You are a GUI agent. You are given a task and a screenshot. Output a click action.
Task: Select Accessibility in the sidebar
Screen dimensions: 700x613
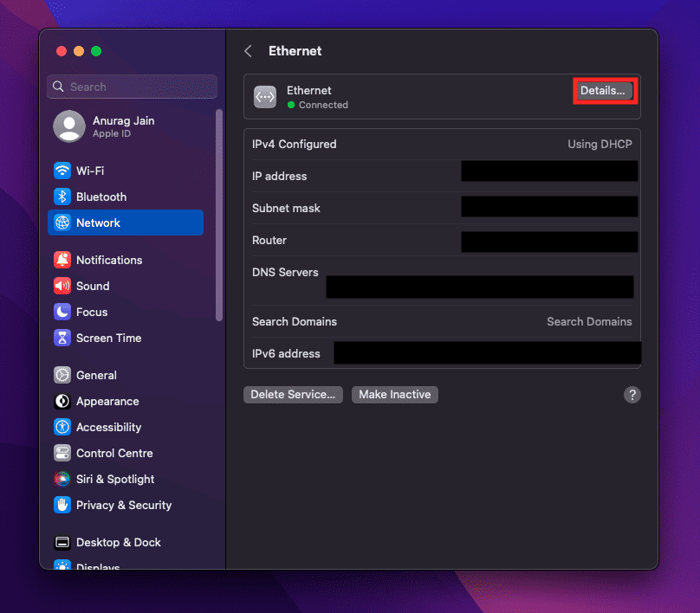126,427
